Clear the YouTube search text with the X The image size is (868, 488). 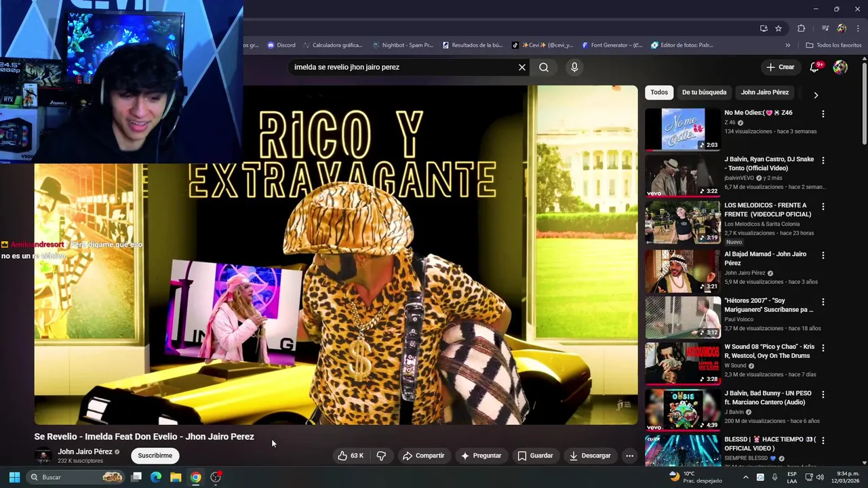coord(522,67)
